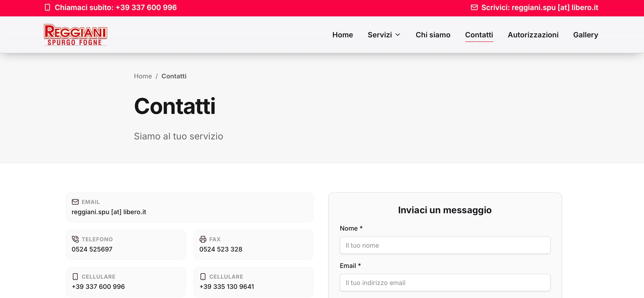The height and width of the screenshot is (298, 644).
Task: Click the second CELLULARE mobile phone icon
Action: point(203,277)
